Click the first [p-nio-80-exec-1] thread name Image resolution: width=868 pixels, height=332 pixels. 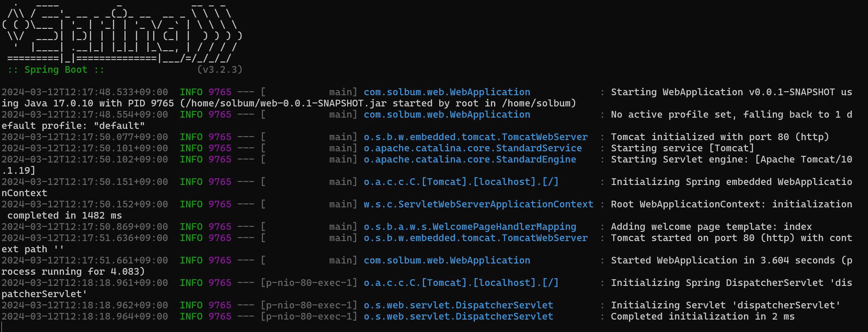coord(309,283)
